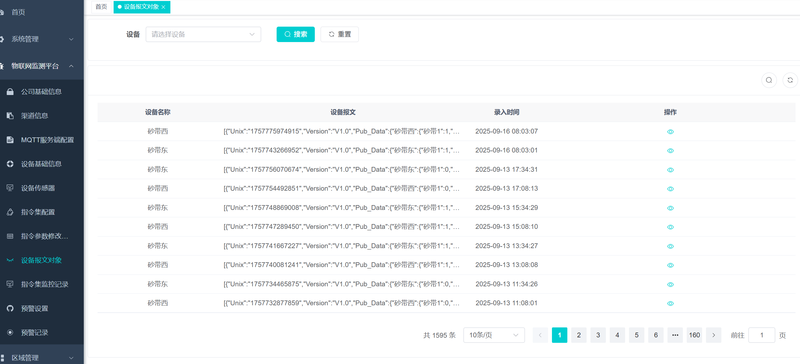Click the icon beside MQTT服务端配置
The width and height of the screenshot is (800, 364).
click(10, 140)
